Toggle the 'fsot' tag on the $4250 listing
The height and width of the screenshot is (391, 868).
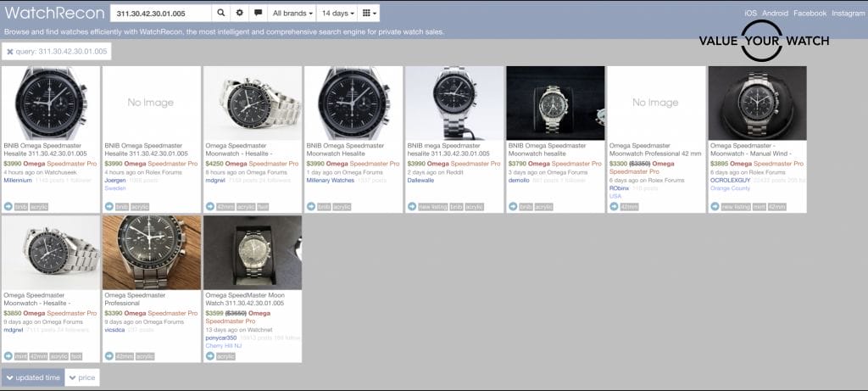tap(264, 206)
